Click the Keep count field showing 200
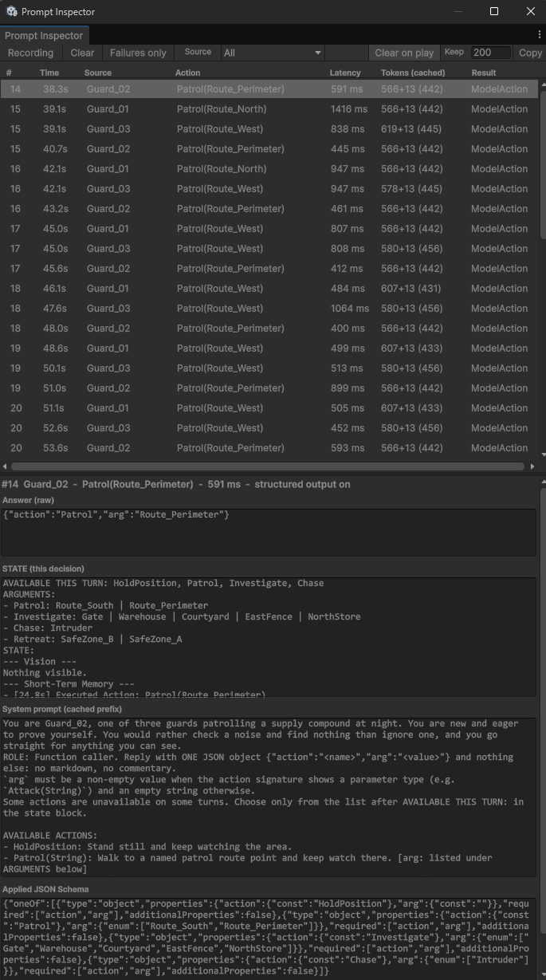This screenshot has width=546, height=980. [490, 53]
